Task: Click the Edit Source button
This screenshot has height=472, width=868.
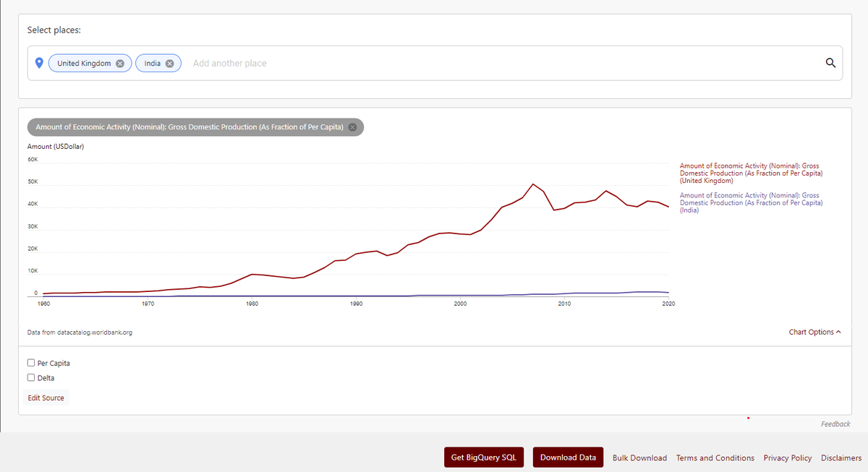Action: (46, 398)
